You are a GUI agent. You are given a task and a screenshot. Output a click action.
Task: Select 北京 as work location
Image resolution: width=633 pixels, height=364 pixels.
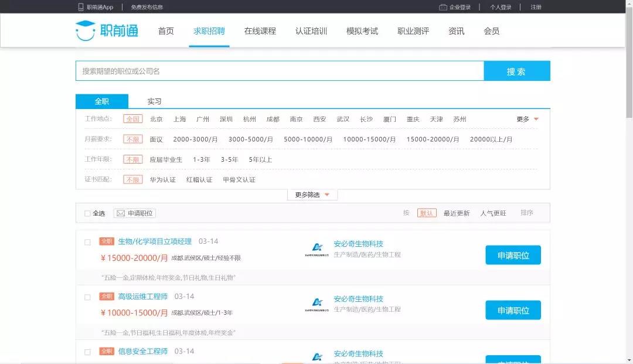(x=155, y=118)
